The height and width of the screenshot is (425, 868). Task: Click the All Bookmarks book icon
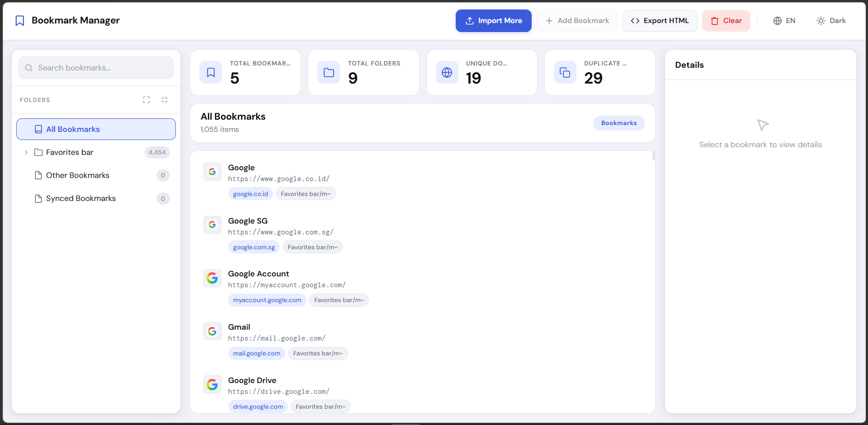38,130
